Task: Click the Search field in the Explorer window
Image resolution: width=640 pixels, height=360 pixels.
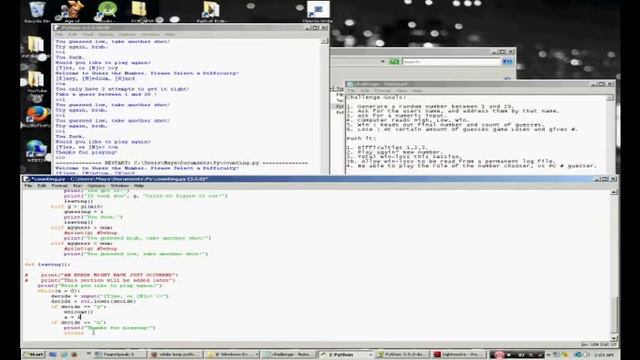Action: [x=451, y=62]
